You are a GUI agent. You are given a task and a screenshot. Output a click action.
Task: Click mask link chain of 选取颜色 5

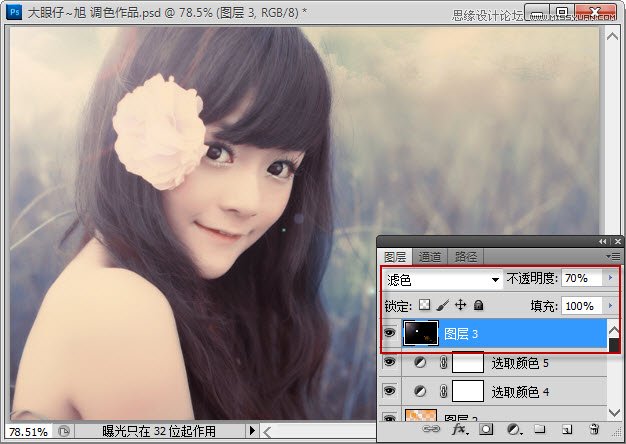pos(443,363)
